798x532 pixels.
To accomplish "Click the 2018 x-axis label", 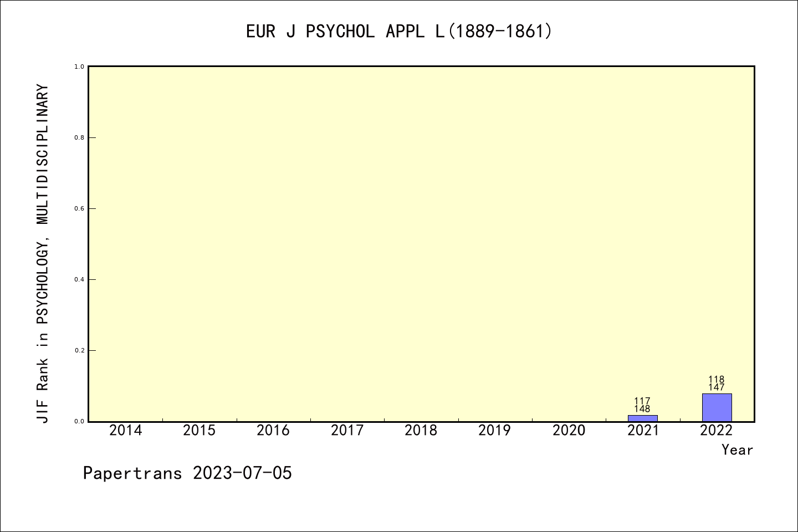I will [x=421, y=431].
